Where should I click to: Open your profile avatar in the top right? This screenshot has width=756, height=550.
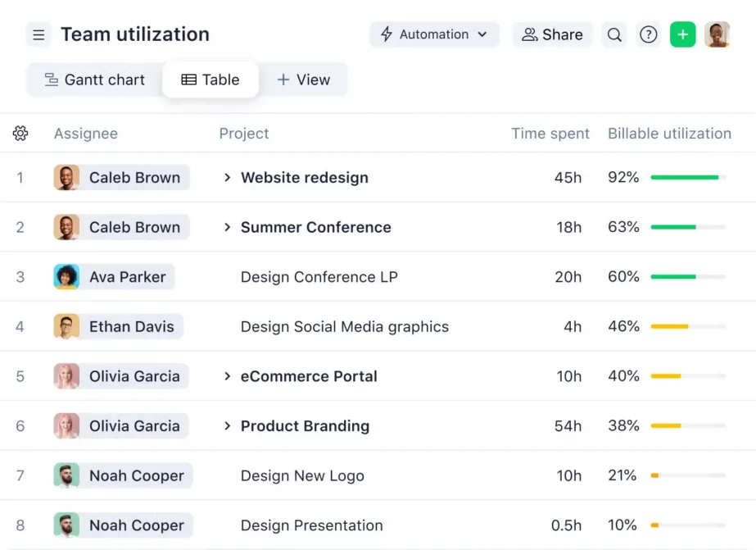tap(718, 34)
